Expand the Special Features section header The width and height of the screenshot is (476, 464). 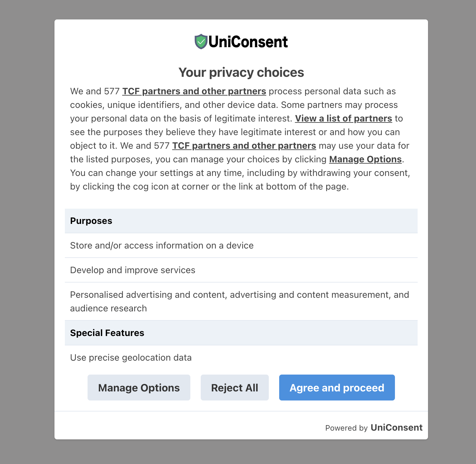pos(241,333)
